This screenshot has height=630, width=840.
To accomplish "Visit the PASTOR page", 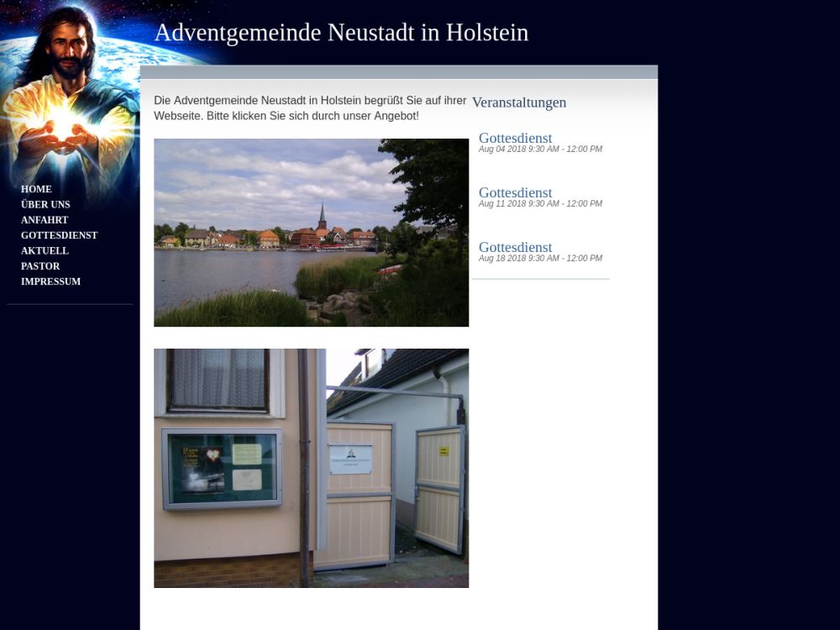I will coord(40,266).
